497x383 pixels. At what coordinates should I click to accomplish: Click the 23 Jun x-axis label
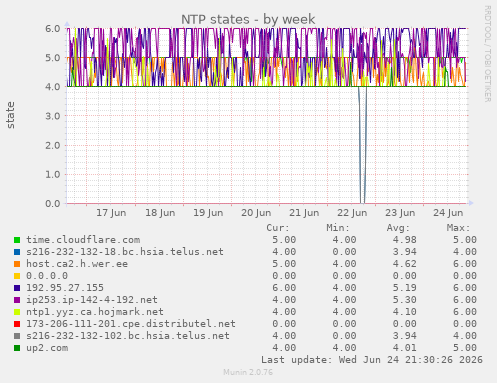(x=400, y=213)
